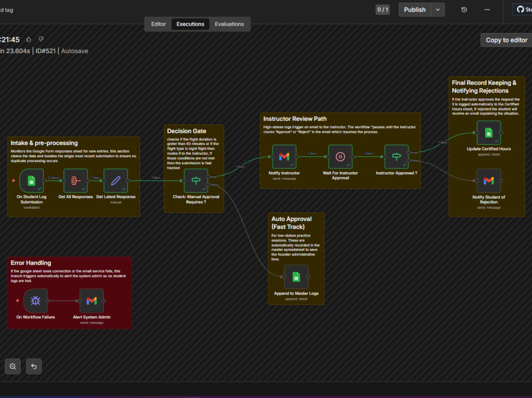The width and height of the screenshot is (532, 398).
Task: Open the On Student Log Submission trigger node
Action: 31,181
